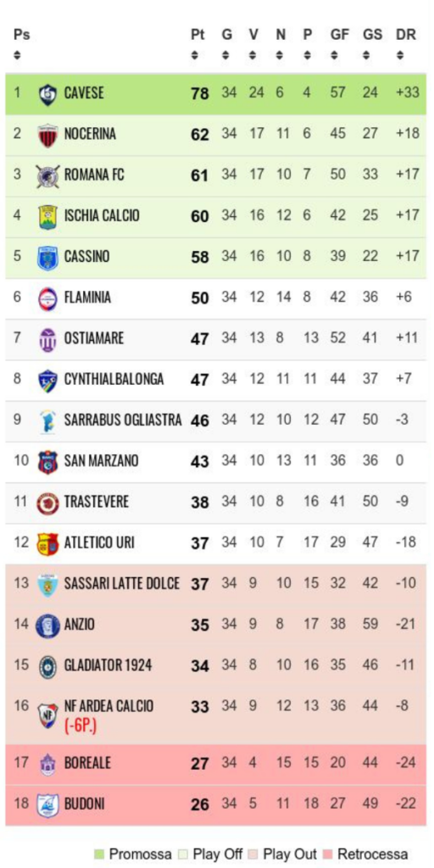Select the Ischia Calcio badge
This screenshot has width=434, height=868.
47,216
